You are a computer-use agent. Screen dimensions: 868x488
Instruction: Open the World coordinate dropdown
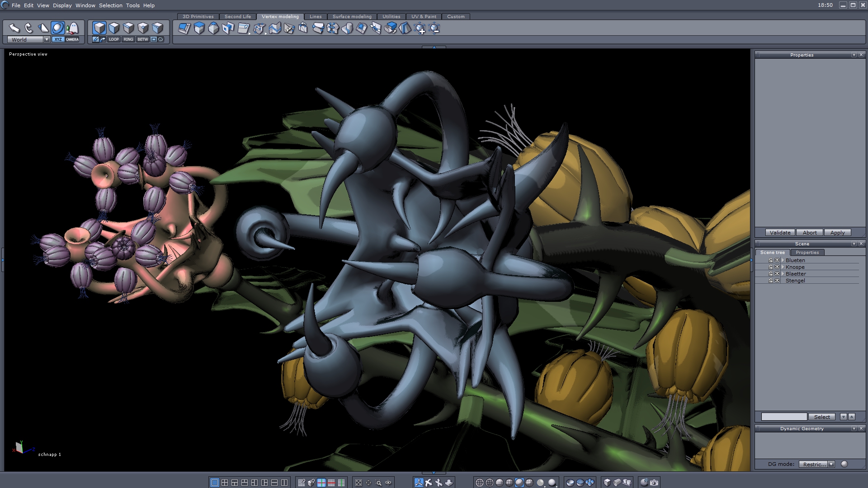46,40
